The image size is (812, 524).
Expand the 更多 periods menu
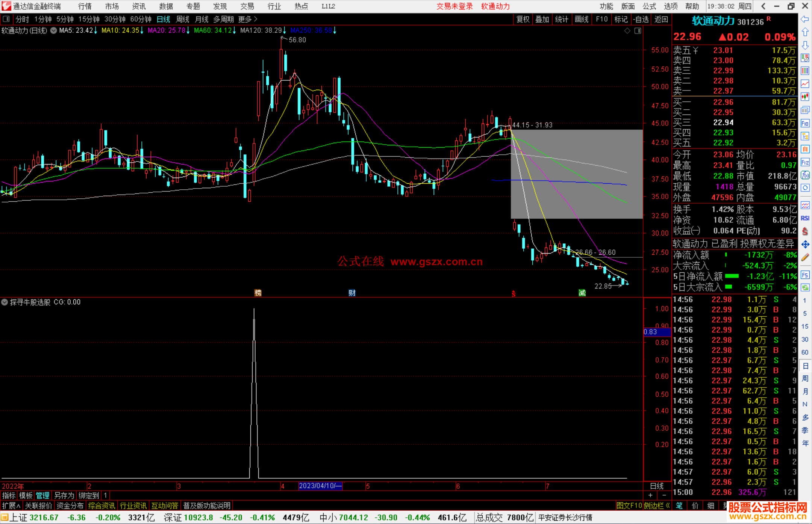pos(248,19)
